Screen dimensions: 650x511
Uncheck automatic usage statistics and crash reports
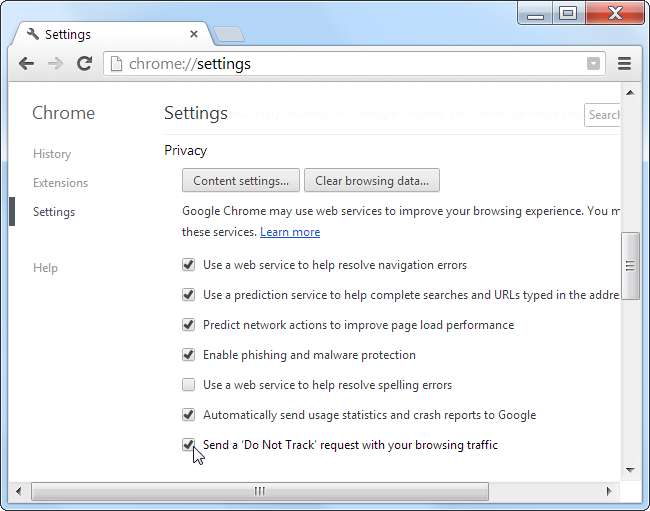[189, 414]
